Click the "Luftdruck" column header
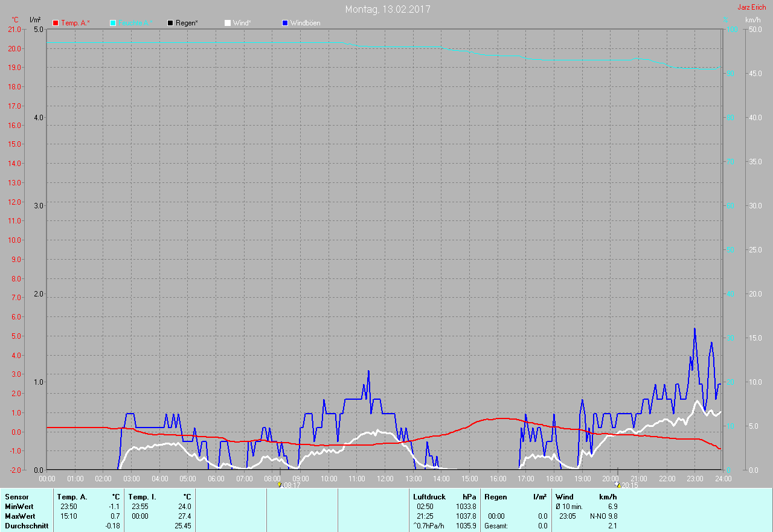Viewport: 773px width, 532px height. pos(429,497)
